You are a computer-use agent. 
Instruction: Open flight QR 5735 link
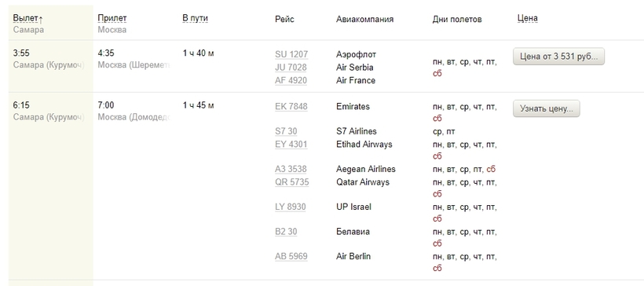coord(291,182)
